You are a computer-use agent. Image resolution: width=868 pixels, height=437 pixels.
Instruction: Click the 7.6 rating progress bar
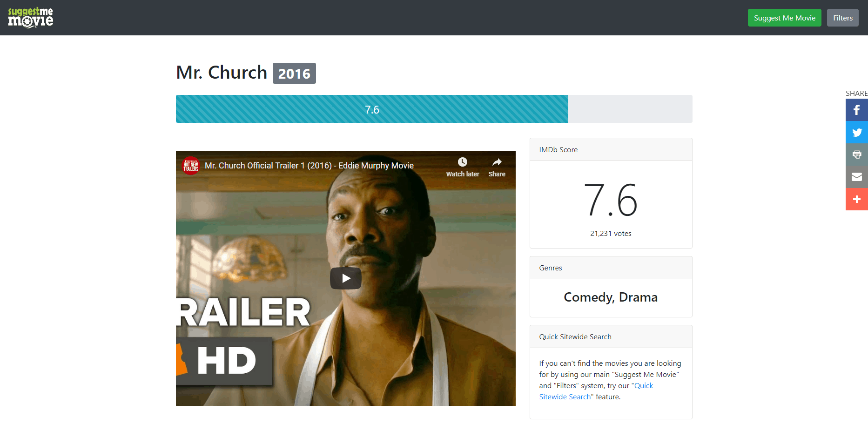372,109
